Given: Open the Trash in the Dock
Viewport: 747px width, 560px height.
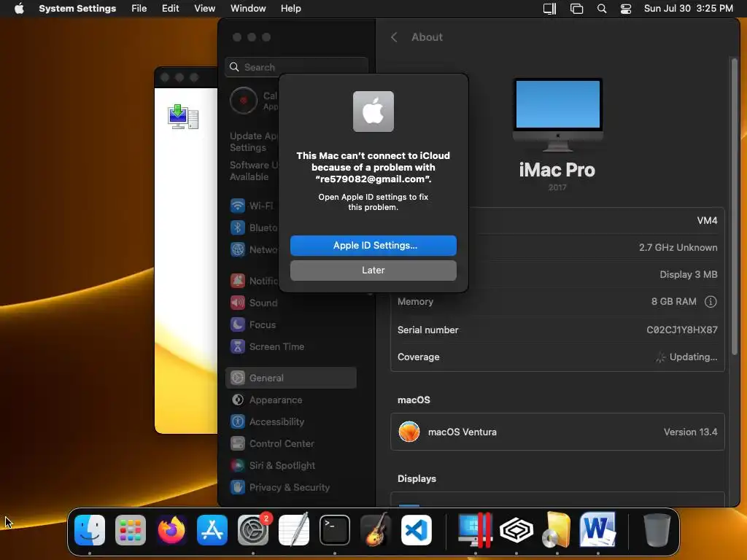Looking at the screenshot, I should click(657, 530).
